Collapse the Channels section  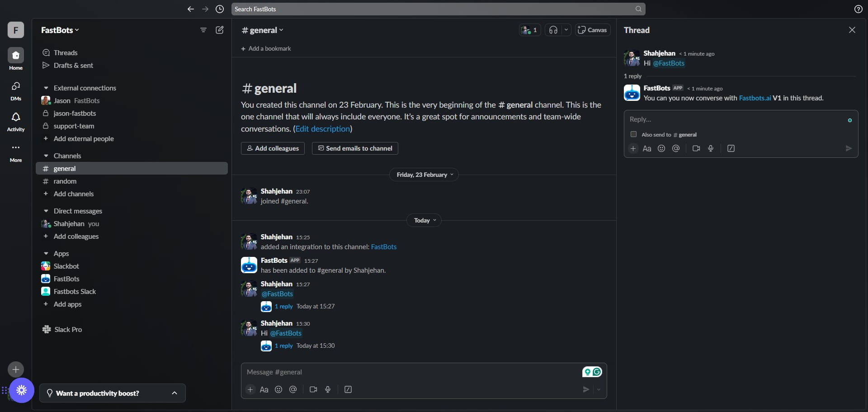coord(46,156)
